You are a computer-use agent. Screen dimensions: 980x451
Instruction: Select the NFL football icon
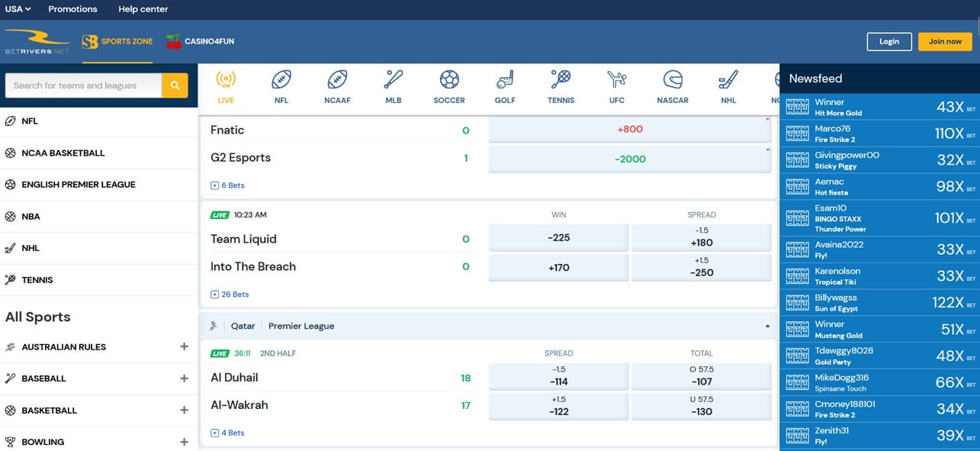click(281, 79)
